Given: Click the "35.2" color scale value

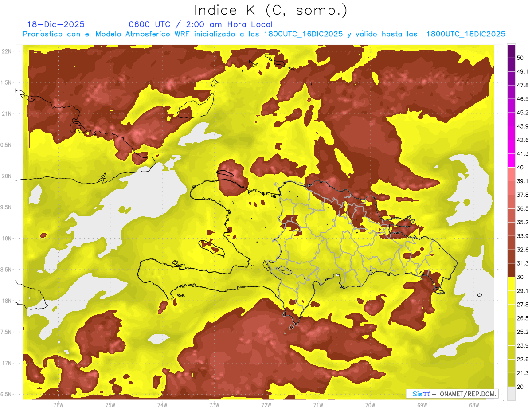Looking at the screenshot, I should point(522,222).
